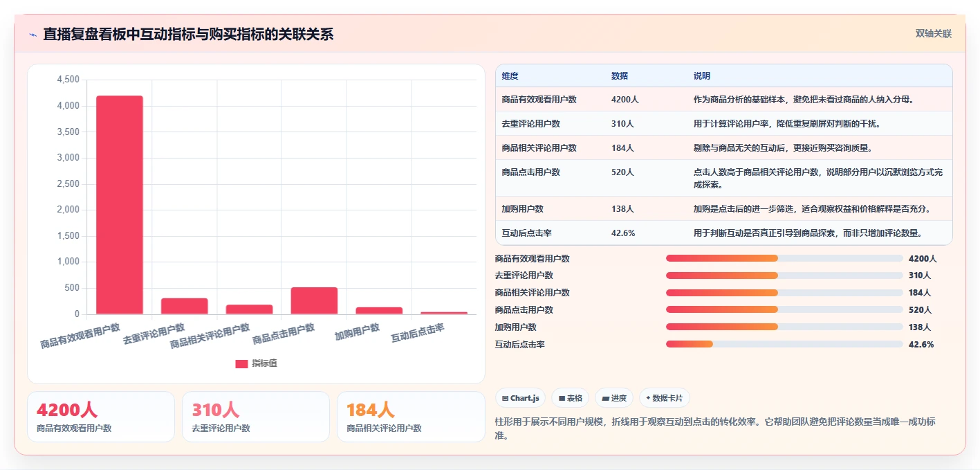Click the x-axis label 互动后点击率
Screen dimensions: 980x470
pyautogui.click(x=418, y=333)
